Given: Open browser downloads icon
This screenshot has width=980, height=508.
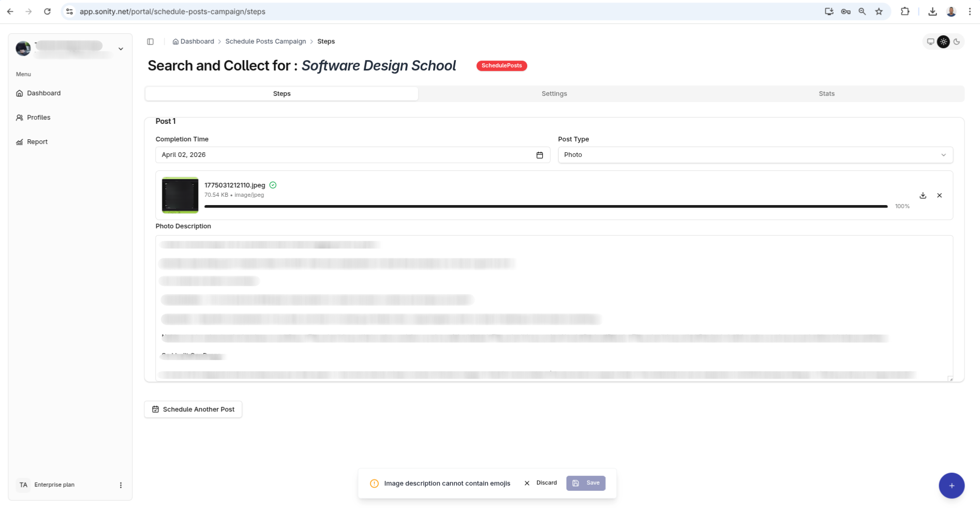Looking at the screenshot, I should pyautogui.click(x=932, y=11).
